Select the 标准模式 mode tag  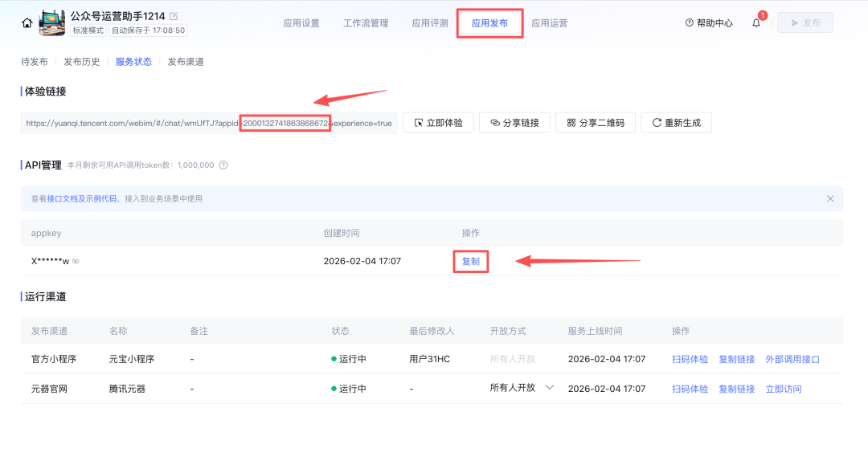(x=88, y=31)
